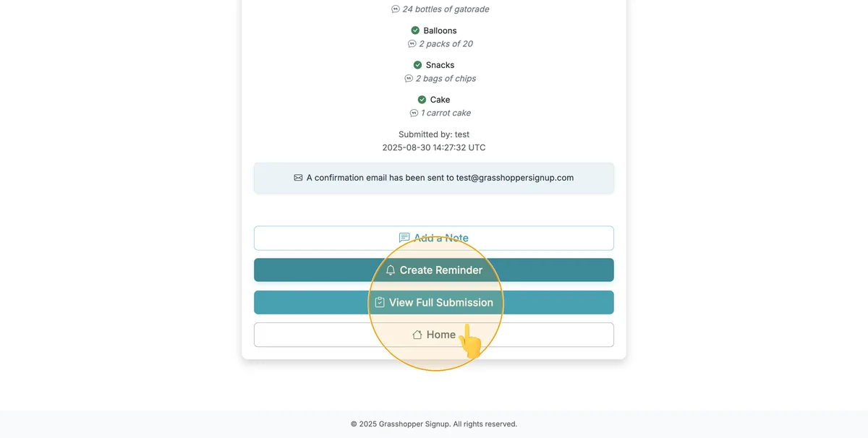This screenshot has height=438, width=868.
Task: Click the Submitted by: test text
Action: tap(434, 134)
